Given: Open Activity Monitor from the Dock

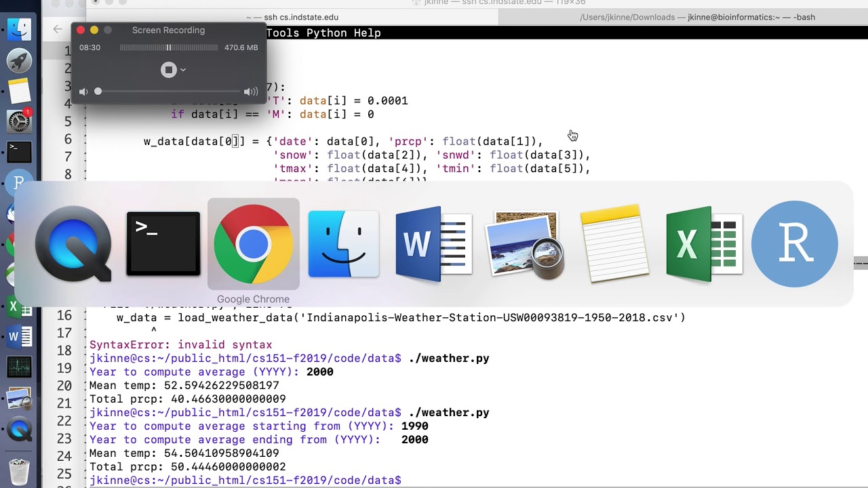Looking at the screenshot, I should tap(19, 367).
